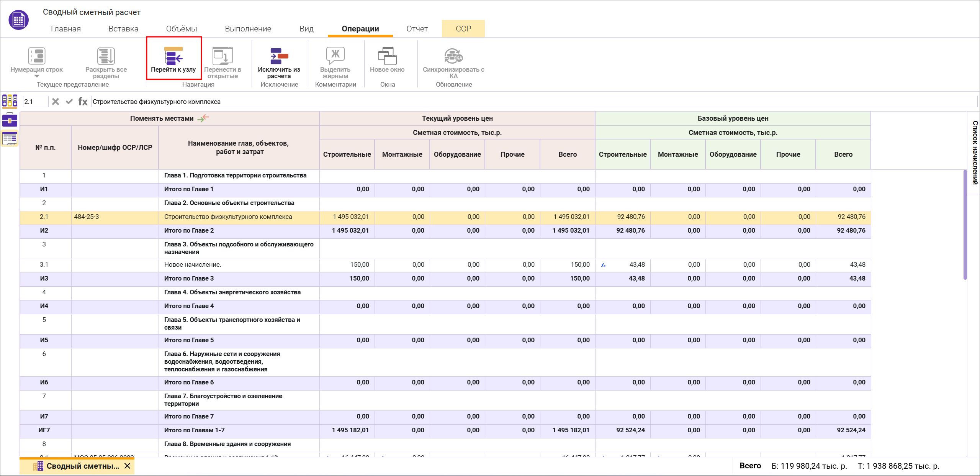The width and height of the screenshot is (980, 476).
Task: Click Поменять местами swap arrows button
Action: (203, 118)
